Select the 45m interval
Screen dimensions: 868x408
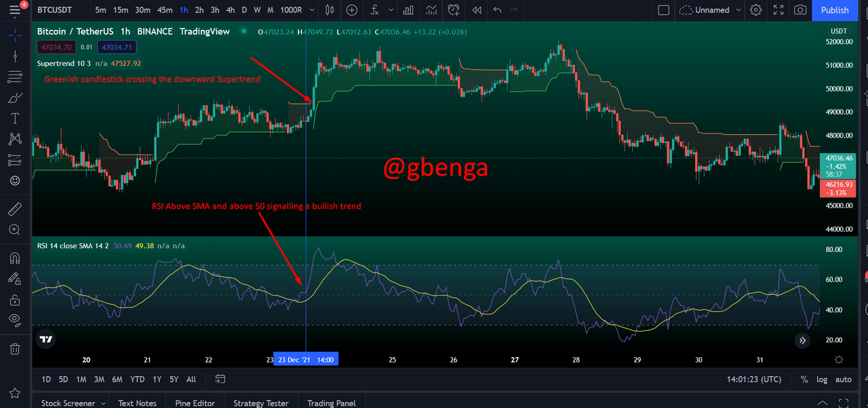pos(165,10)
